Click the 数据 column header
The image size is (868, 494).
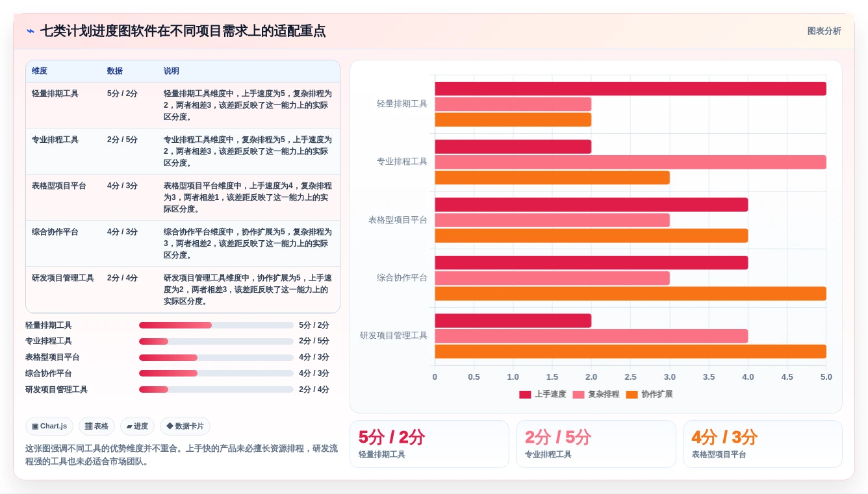(115, 71)
